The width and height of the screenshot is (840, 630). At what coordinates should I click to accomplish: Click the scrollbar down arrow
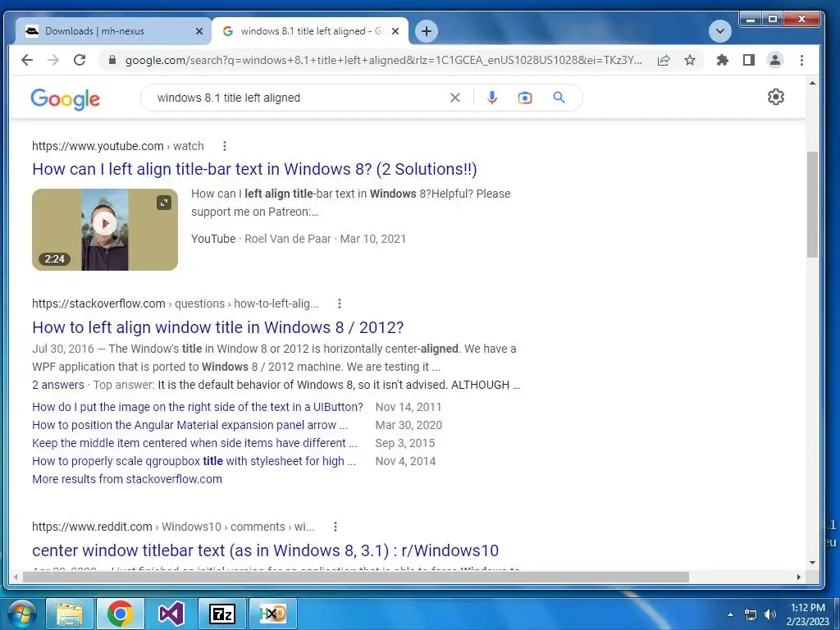[812, 563]
